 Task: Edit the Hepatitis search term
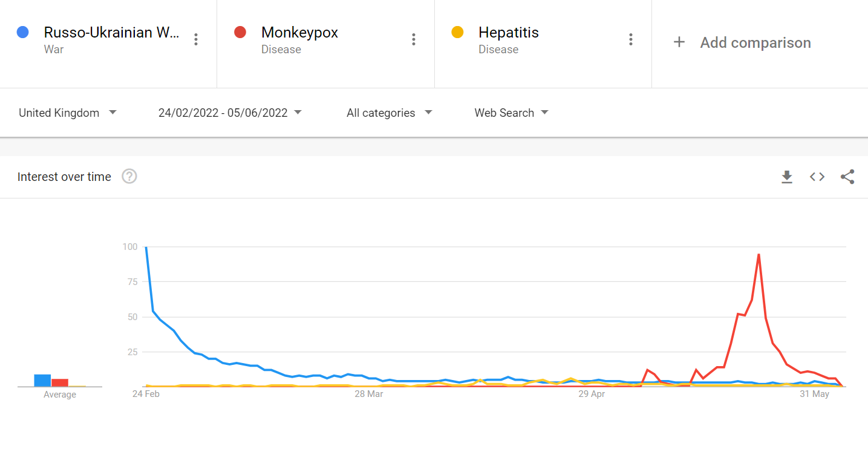point(509,33)
